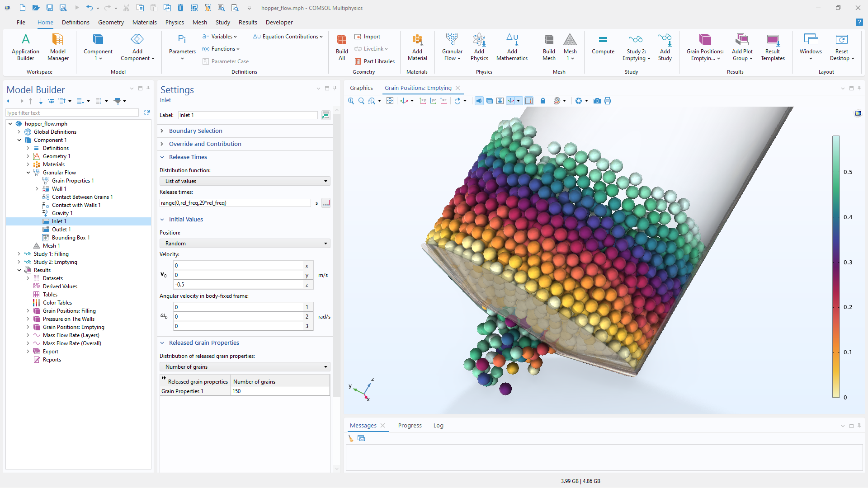Take a snapshot with the camera icon
868x488 pixels.
pos(597,101)
